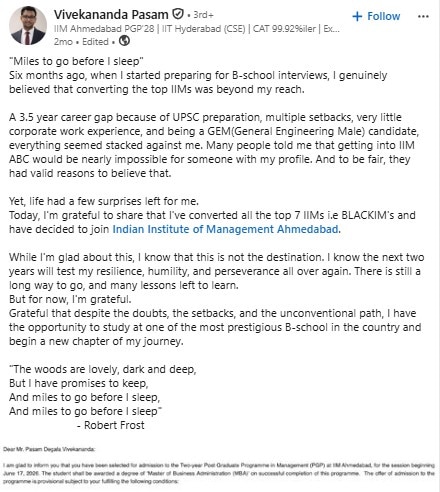Click the Vivekananda Pasam author name
440x492 pixels.
tap(111, 15)
